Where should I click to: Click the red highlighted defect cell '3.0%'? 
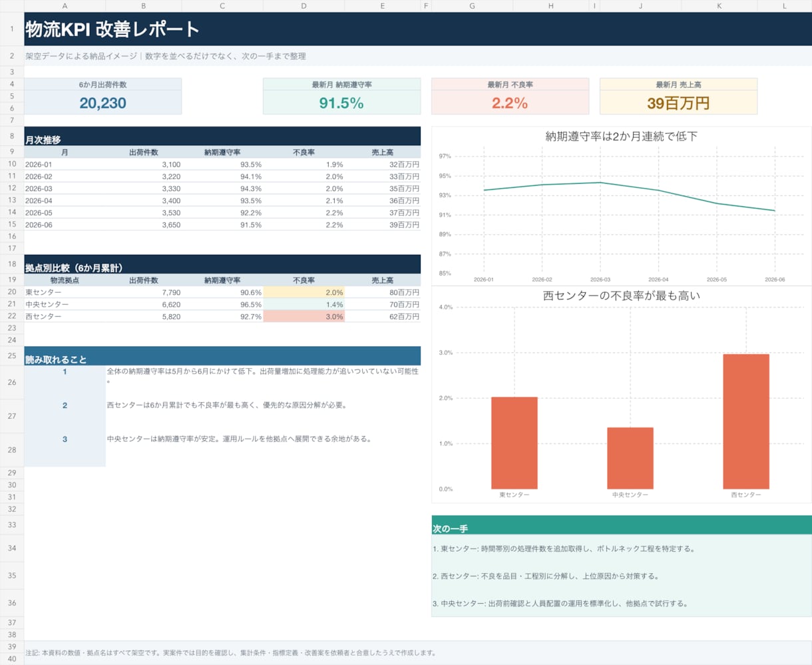[304, 316]
